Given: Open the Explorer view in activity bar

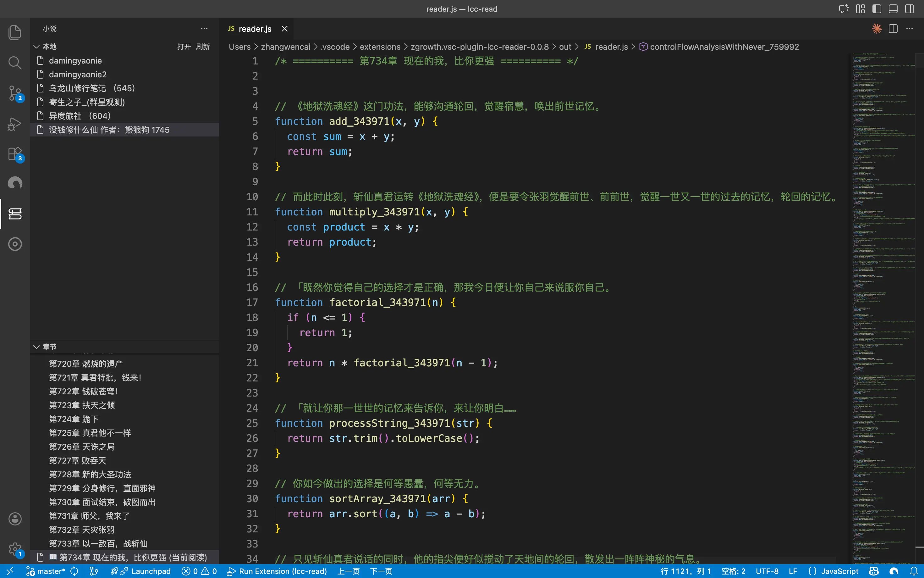Looking at the screenshot, I should coord(14,32).
